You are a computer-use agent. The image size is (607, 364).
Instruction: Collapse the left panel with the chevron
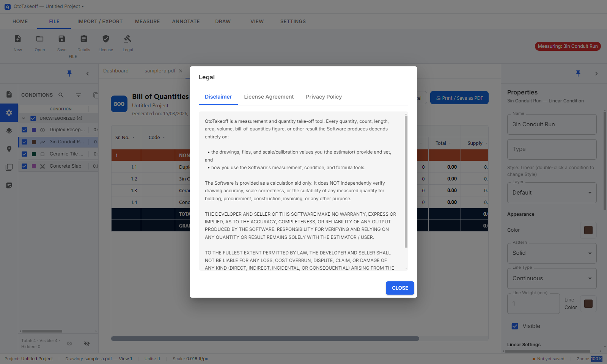(88, 74)
